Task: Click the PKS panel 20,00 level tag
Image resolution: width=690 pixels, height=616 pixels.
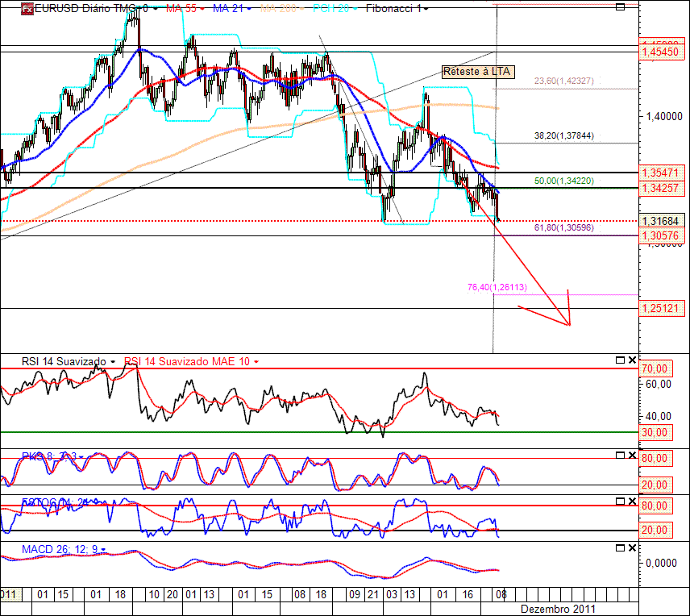Action: 655,485
